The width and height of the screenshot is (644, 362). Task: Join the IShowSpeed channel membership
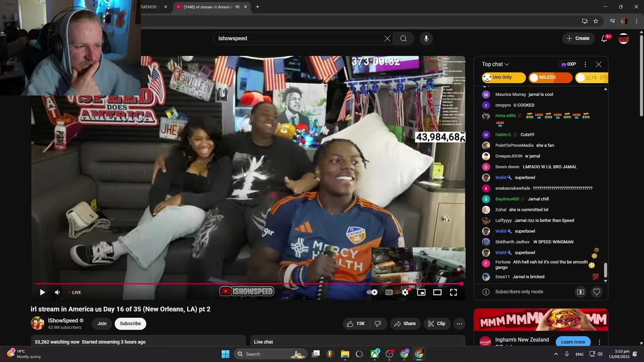click(102, 324)
